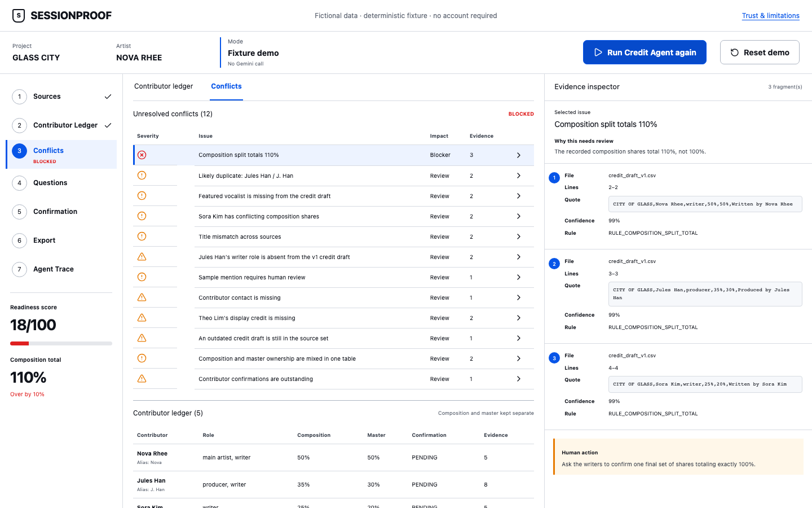Click the 110% composition total value
812x508 pixels.
(28, 377)
